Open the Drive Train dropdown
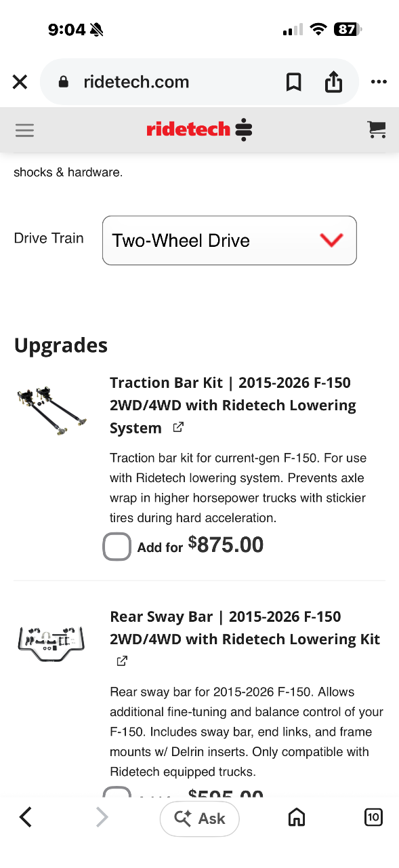The height and width of the screenshot is (868, 399). 229,240
